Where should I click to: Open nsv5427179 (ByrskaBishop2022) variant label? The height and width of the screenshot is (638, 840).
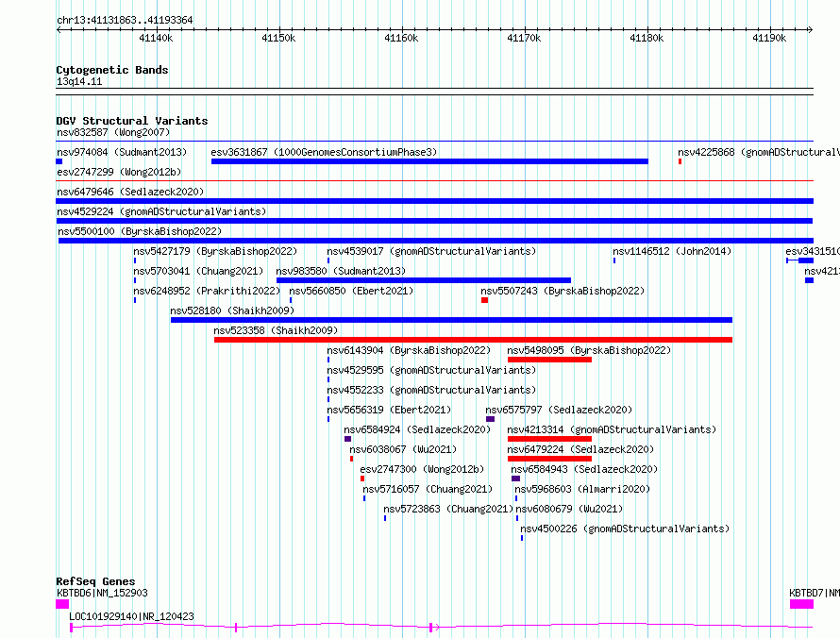tap(215, 251)
